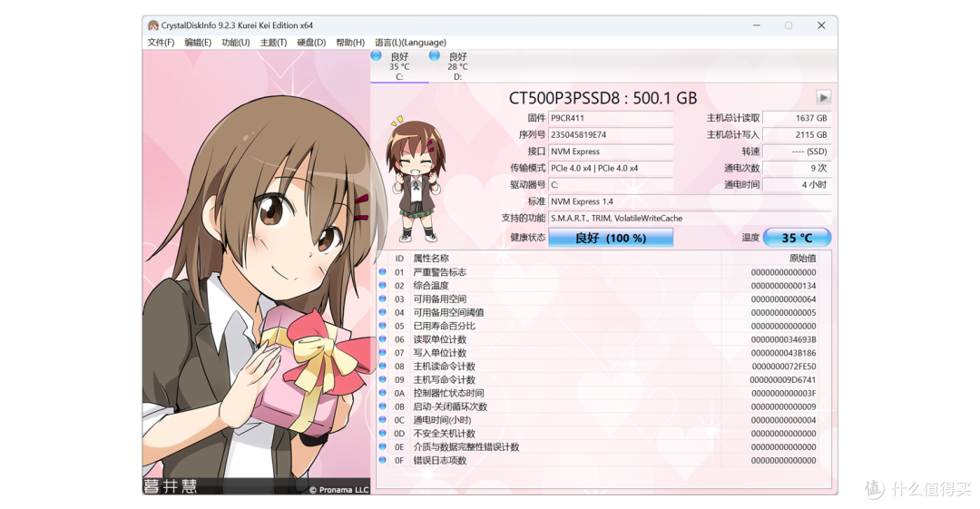980x509 pixels.
Task: Click status dot of row 0D 不安全关机计数
Action: 383,434
